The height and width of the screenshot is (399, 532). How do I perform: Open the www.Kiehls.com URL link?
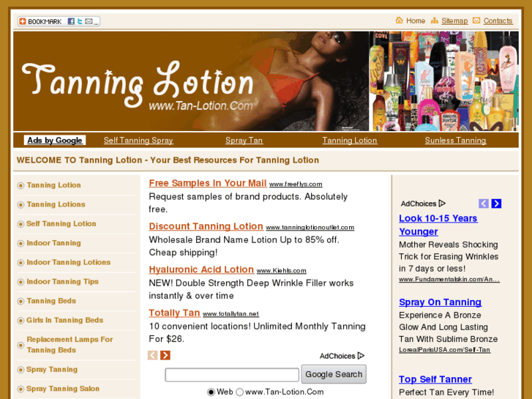281,271
